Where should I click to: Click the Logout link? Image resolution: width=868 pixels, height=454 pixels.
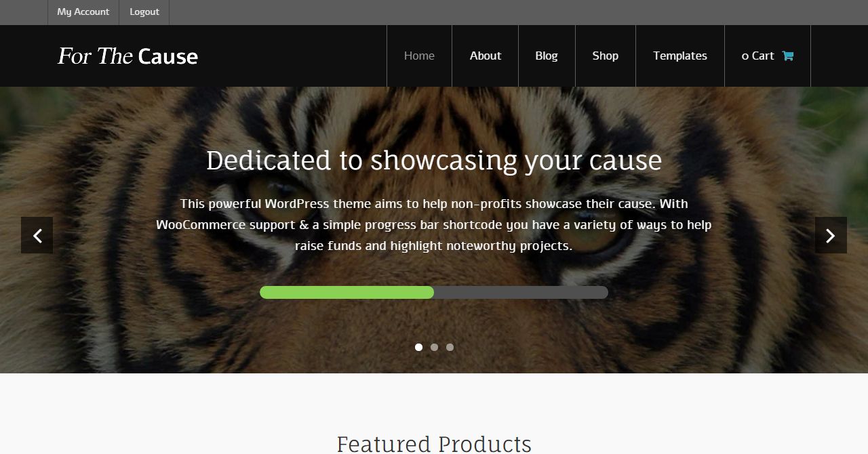pyautogui.click(x=144, y=12)
